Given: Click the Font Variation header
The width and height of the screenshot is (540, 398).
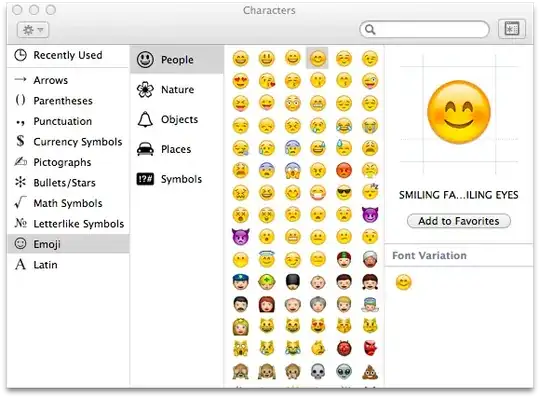Looking at the screenshot, I should [429, 255].
